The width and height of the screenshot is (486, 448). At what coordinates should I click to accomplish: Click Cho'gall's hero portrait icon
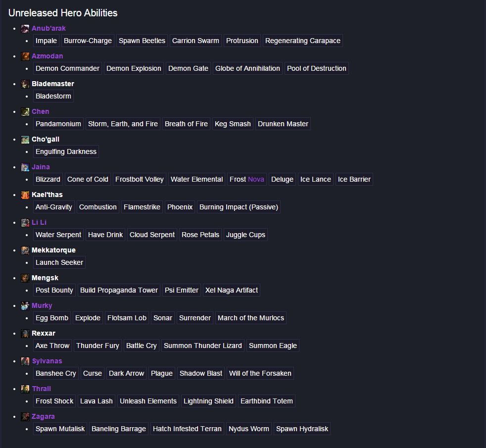25,140
